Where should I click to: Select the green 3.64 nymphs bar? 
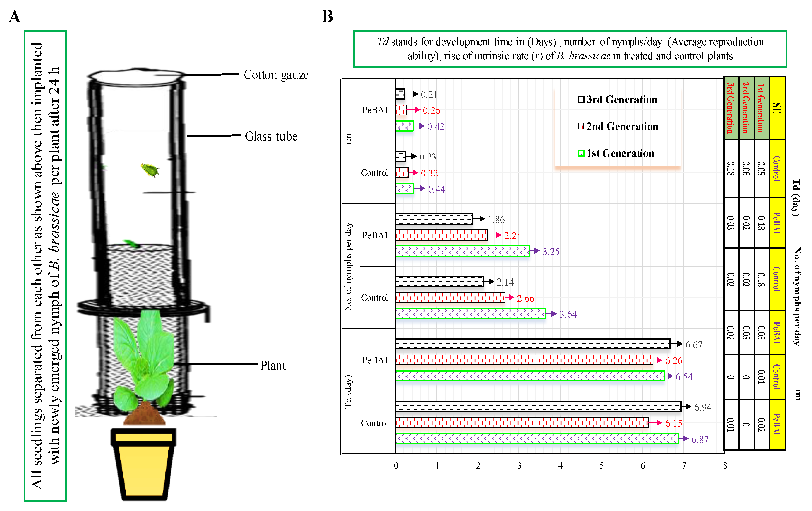pos(470,314)
